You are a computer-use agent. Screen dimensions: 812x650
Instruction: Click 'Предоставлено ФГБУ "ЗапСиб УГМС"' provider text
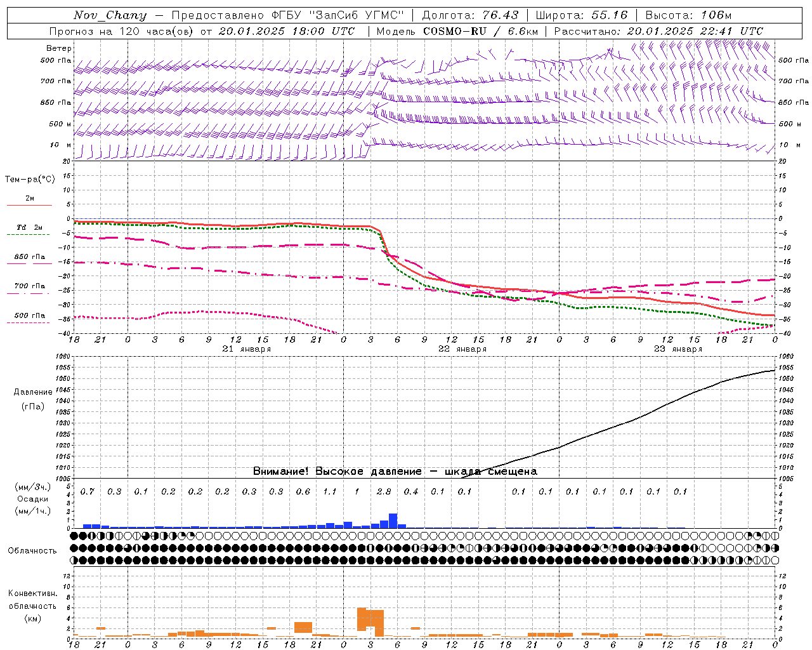(x=288, y=15)
